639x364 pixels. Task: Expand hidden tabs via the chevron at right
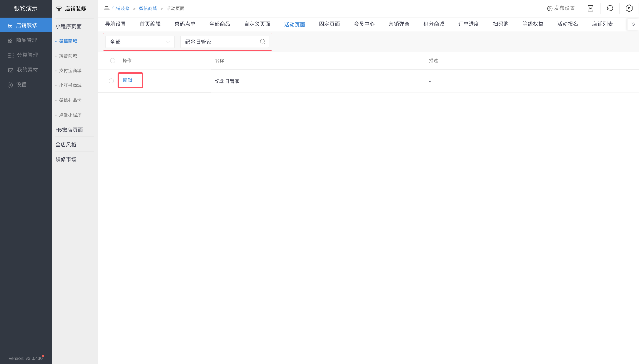[x=633, y=24]
